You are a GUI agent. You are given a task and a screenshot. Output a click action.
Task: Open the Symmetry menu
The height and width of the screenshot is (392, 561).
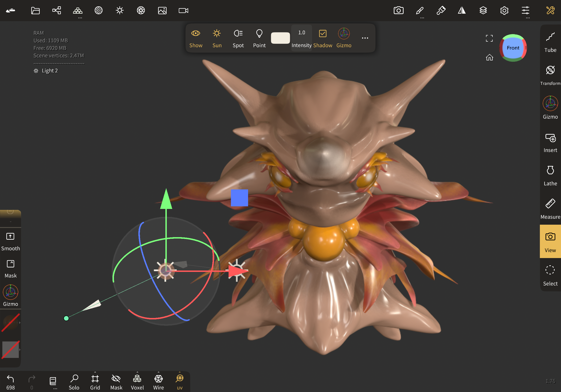(x=462, y=11)
